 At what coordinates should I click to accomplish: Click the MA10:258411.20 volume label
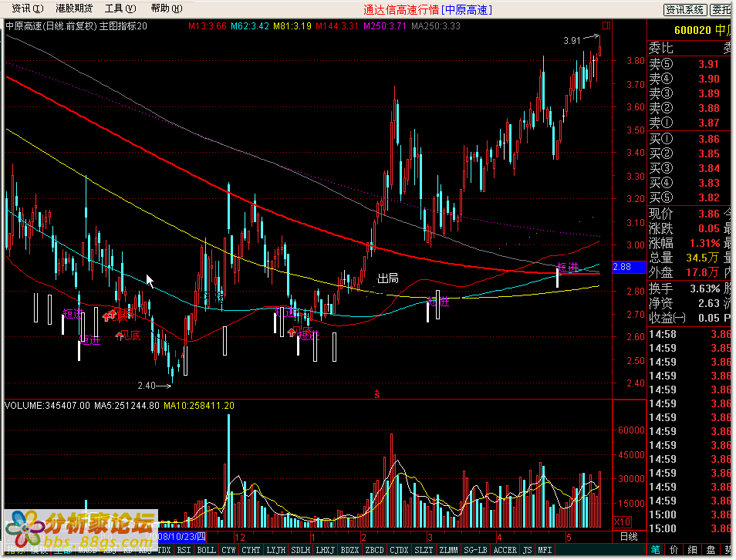click(199, 406)
